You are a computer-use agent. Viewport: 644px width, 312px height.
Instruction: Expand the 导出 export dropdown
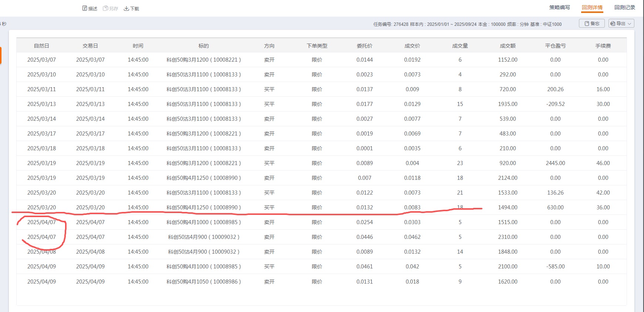click(621, 24)
